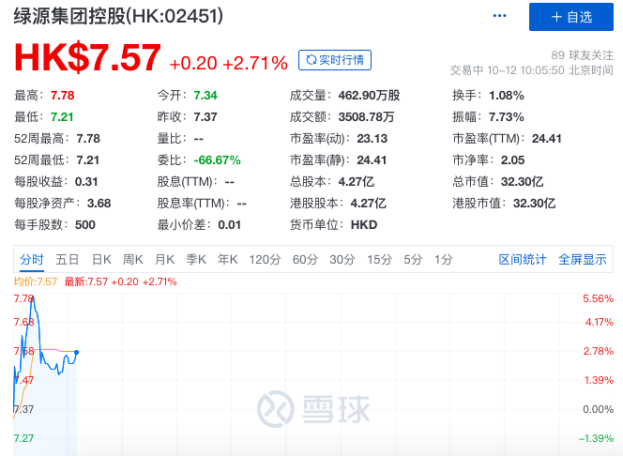Click the main price HK$7.57
This screenshot has width=623, height=456.
(87, 58)
